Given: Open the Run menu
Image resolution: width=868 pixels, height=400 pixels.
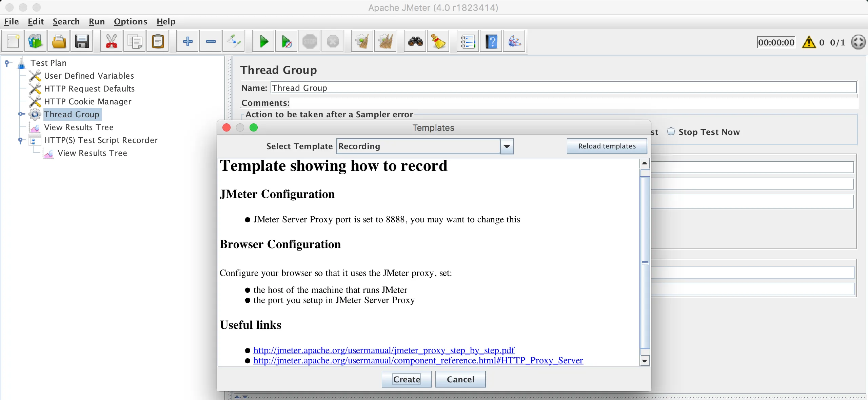Looking at the screenshot, I should 97,22.
